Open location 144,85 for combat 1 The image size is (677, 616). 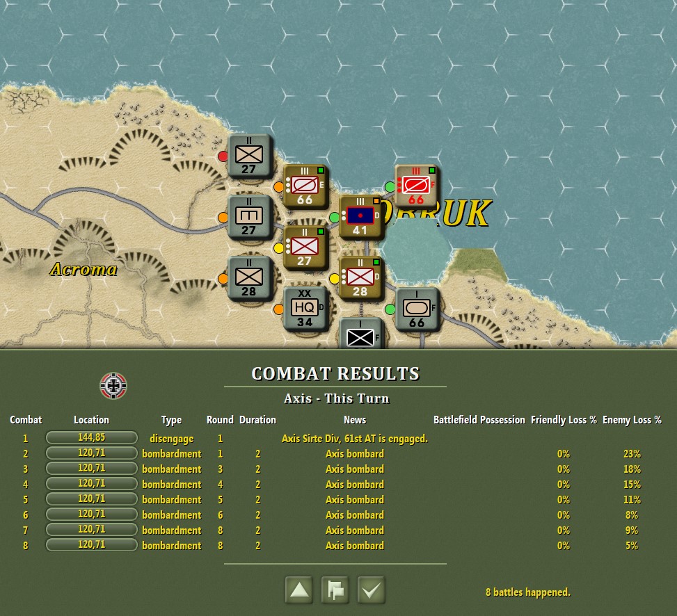[x=92, y=437]
